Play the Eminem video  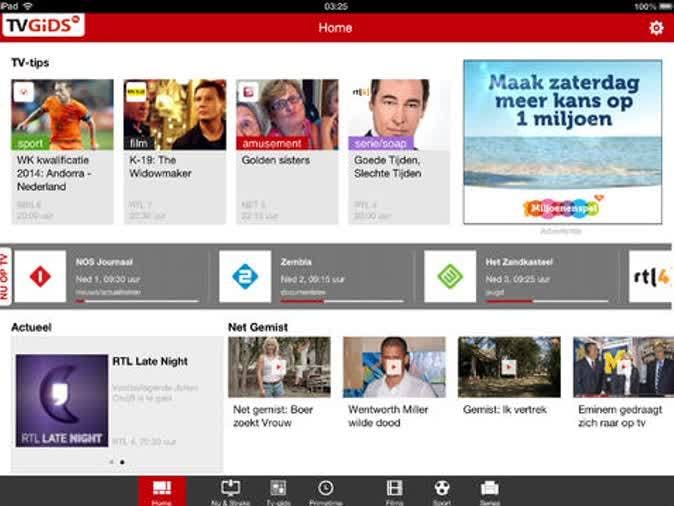pos(624,367)
